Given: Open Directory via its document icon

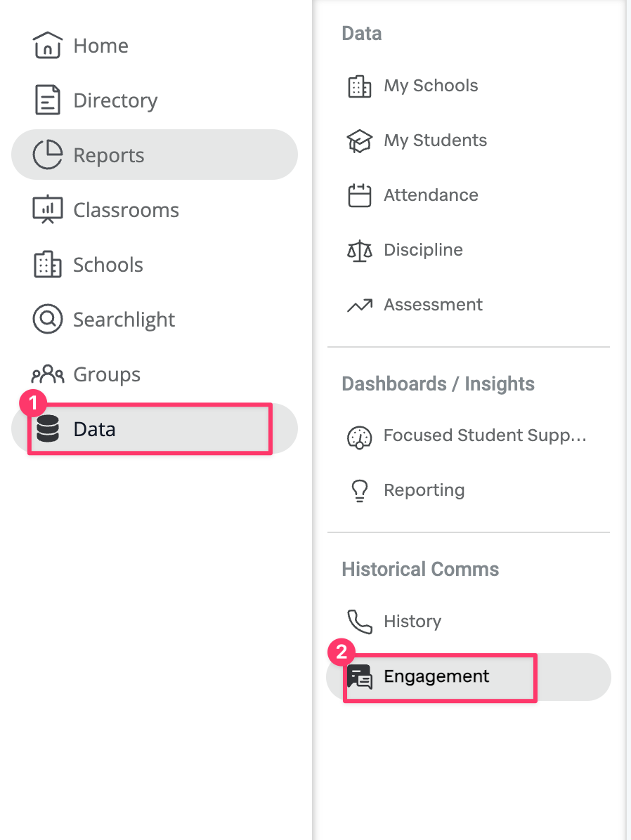Looking at the screenshot, I should pos(48,100).
